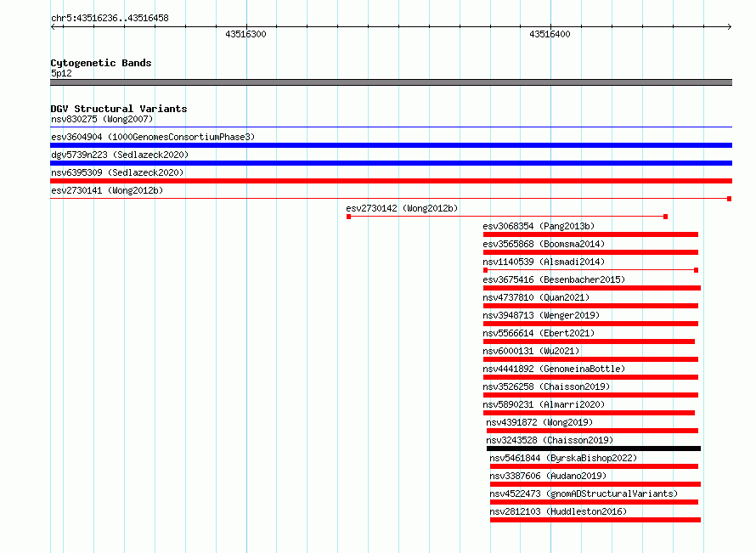Click the nsv6000131 (Wu2021) label
The width and height of the screenshot is (756, 553).
531,351
